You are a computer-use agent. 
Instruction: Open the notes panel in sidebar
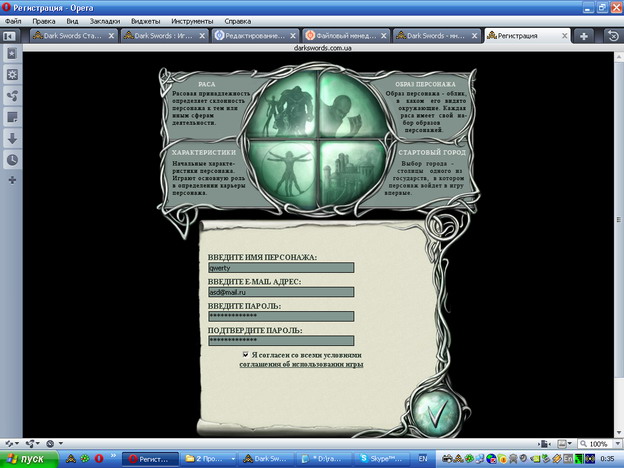coord(12,117)
